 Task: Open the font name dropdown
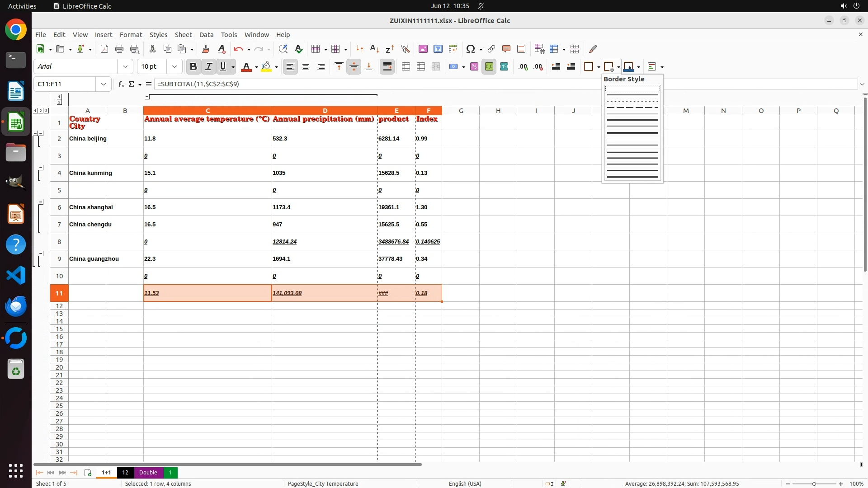(x=125, y=66)
